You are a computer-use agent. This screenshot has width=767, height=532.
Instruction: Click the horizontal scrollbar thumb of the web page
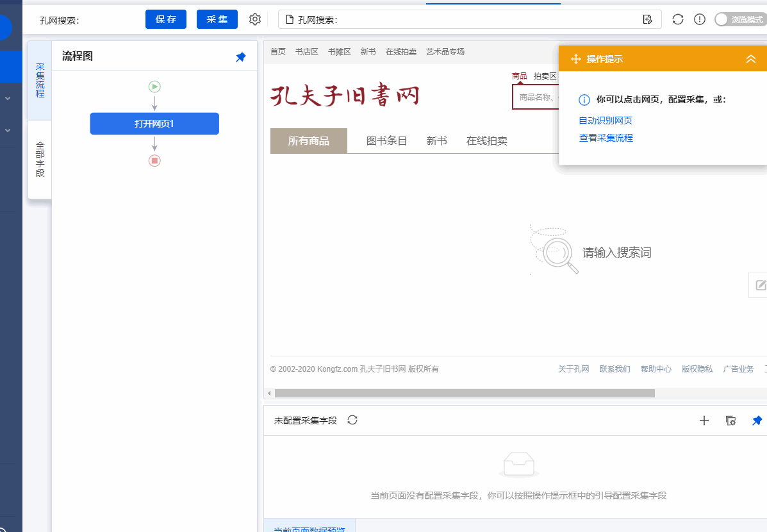(465, 394)
